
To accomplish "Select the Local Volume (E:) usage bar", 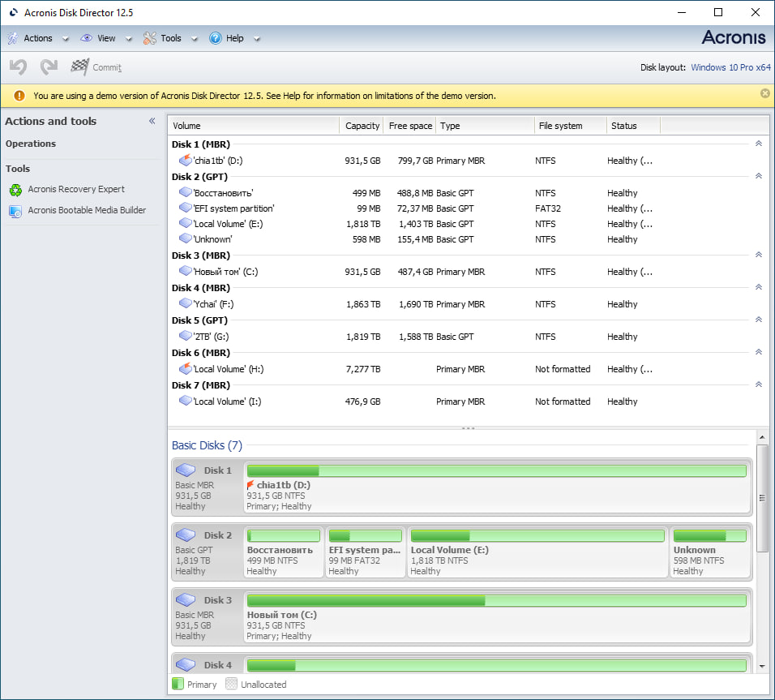I will (537, 535).
